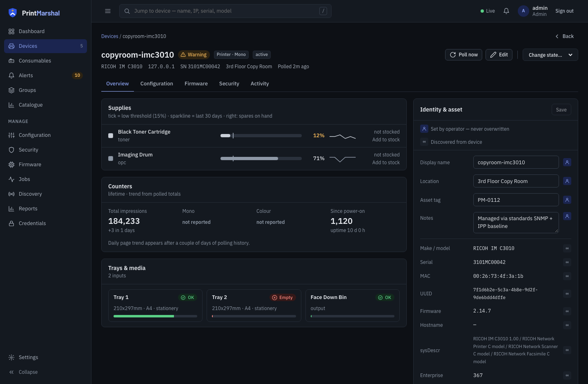Click the Devices breadcrumb link
The height and width of the screenshot is (384, 588).
click(x=110, y=36)
